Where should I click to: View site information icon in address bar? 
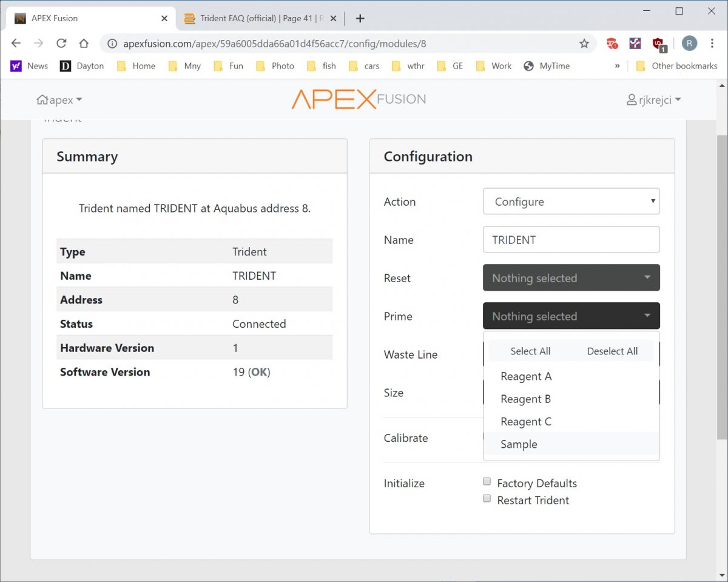112,44
